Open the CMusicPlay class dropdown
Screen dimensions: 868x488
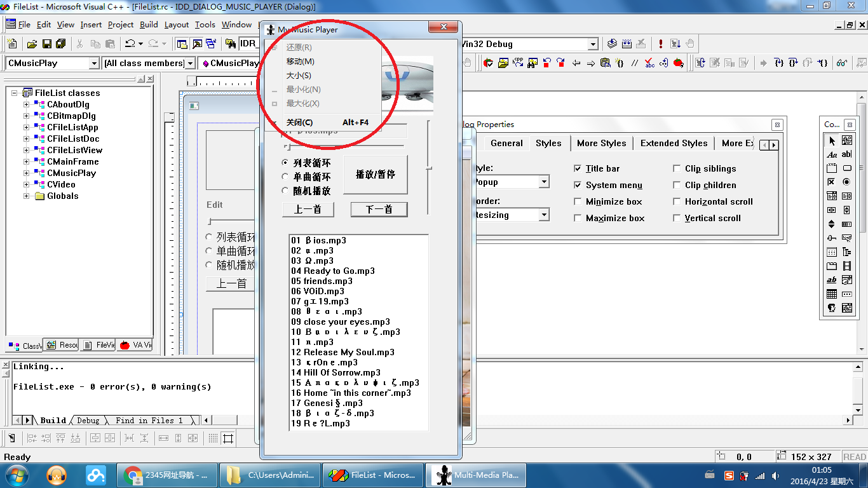[x=94, y=63]
